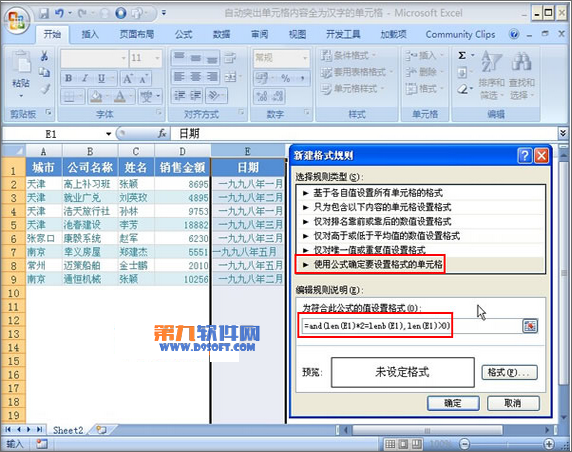Click the zoom slider zoom-in plus button
Screen dimensions: 572x452
pos(549,444)
